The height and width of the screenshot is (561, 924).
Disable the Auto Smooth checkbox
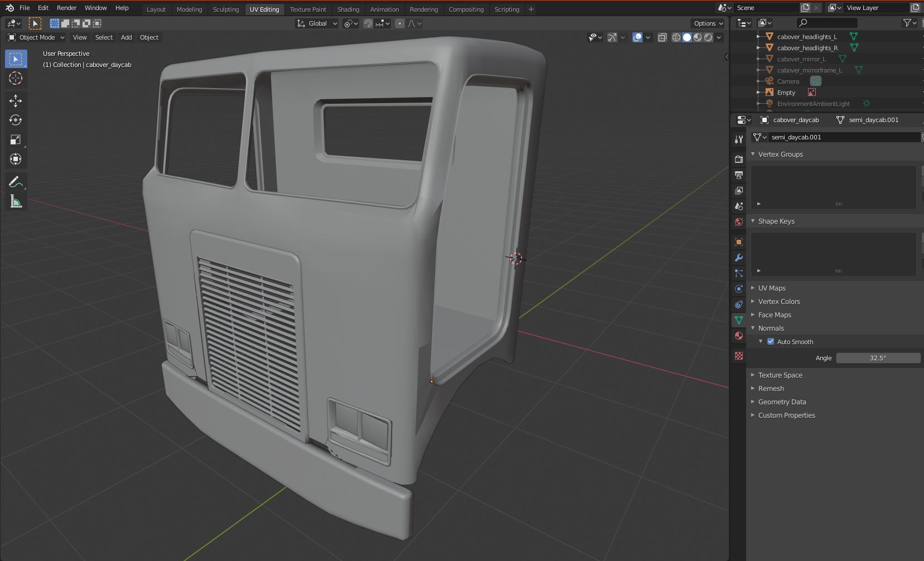pyautogui.click(x=771, y=342)
